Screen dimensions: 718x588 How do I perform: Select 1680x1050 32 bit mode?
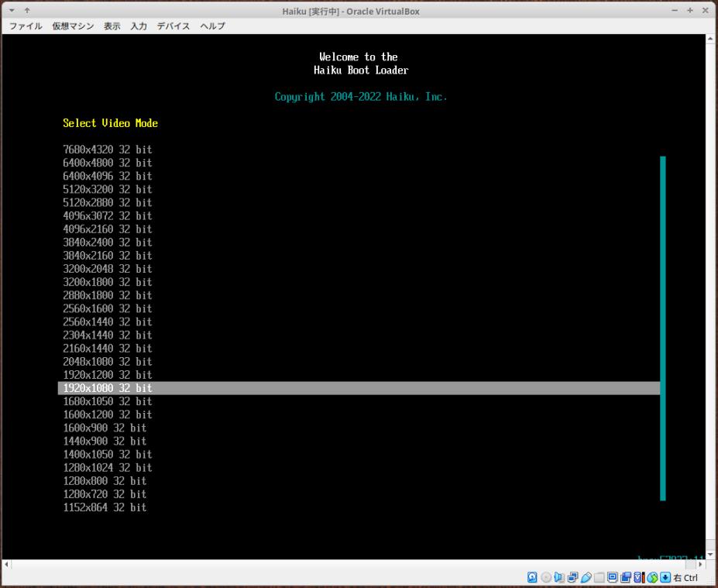[x=107, y=401]
